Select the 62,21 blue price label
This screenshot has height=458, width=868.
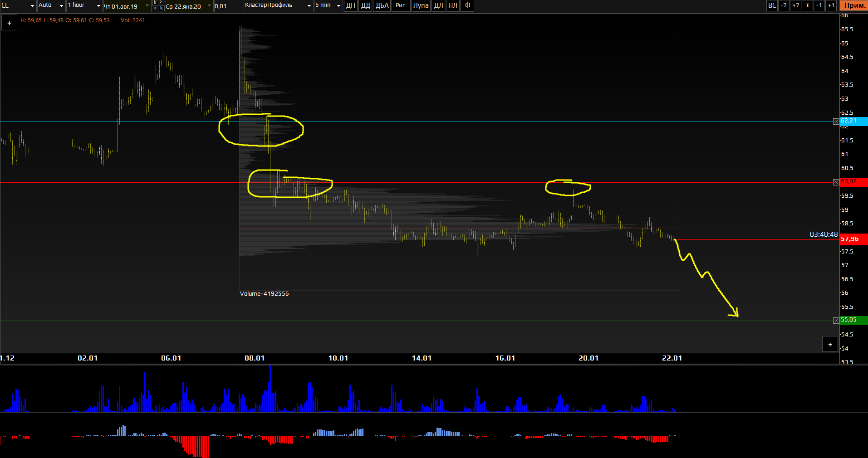pos(853,121)
